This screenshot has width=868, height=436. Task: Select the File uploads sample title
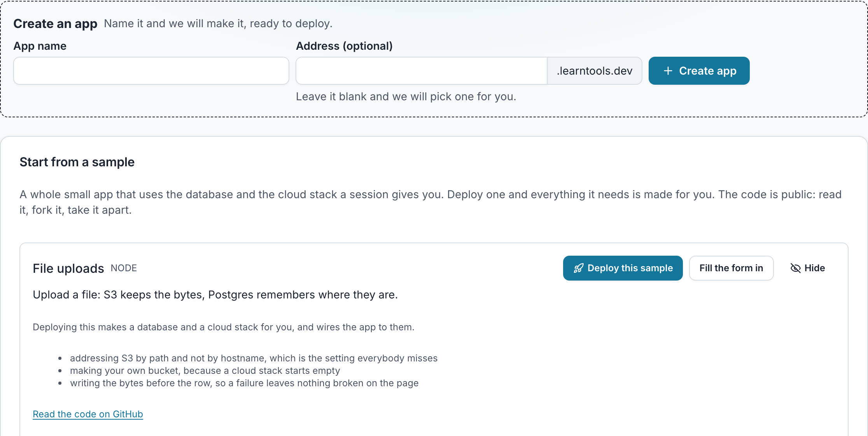(x=68, y=269)
